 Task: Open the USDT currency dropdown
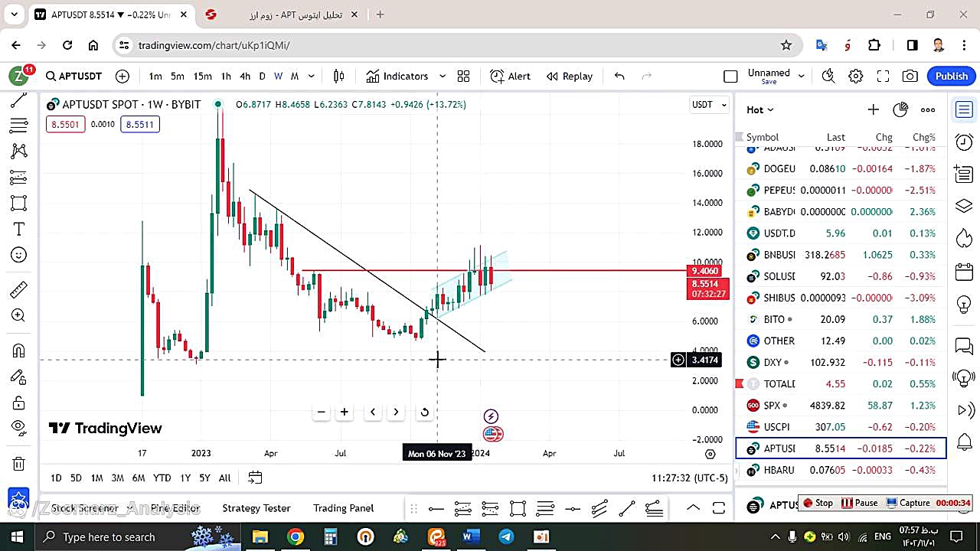coord(709,105)
